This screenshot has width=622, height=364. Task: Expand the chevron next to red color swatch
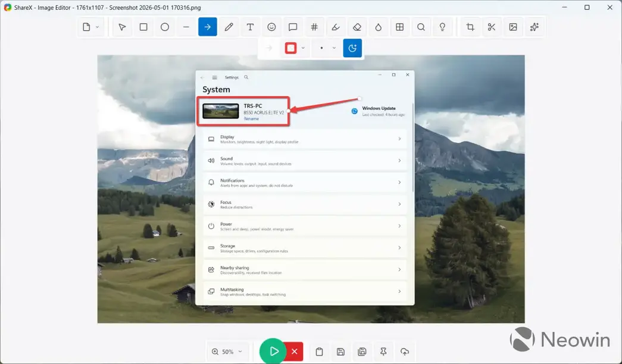point(303,48)
